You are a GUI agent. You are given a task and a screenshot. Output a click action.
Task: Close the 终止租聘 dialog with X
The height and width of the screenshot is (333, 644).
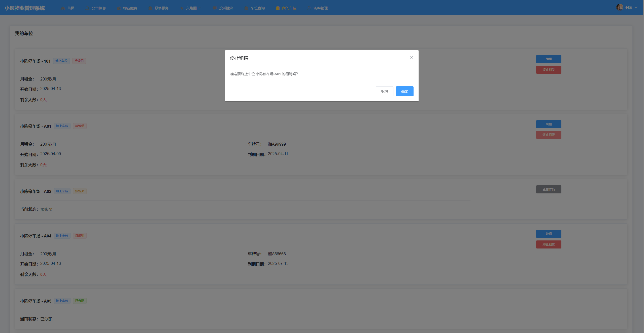[411, 57]
